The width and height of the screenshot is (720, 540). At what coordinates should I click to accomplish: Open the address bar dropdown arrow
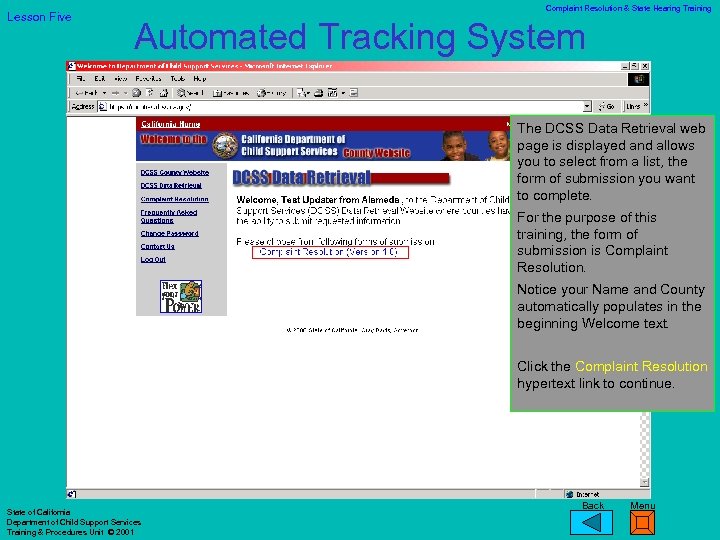click(x=587, y=107)
